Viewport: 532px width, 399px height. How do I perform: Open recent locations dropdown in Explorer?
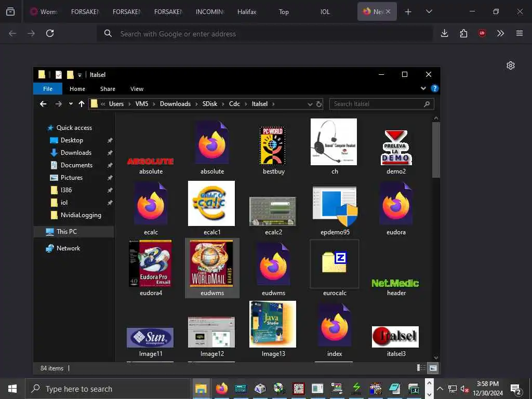(x=71, y=104)
